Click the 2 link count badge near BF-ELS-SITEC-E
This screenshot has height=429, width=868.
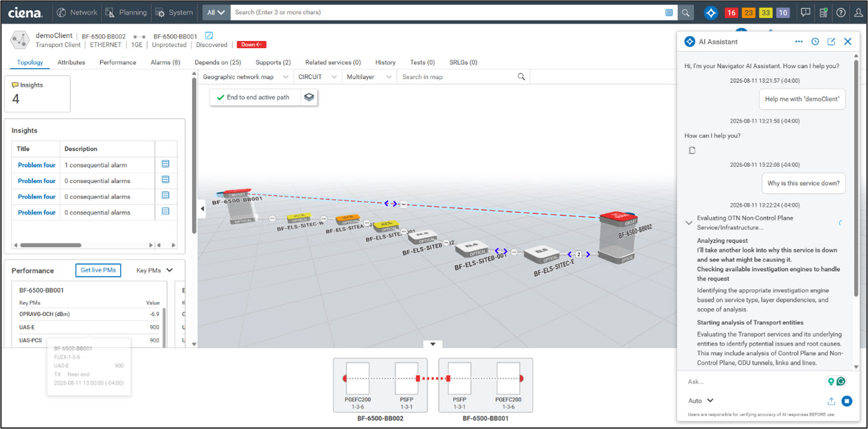[579, 254]
